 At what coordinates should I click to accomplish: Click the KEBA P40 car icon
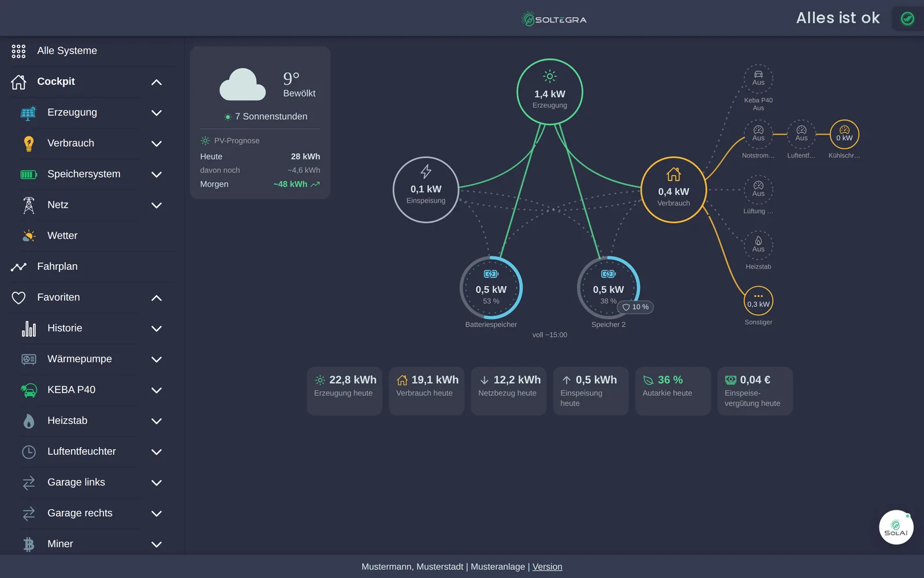[x=28, y=390]
